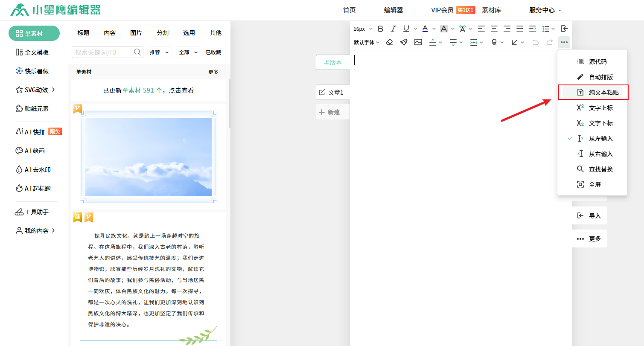
Task: Enter 全屏 fullscreen mode
Action: tap(592, 185)
